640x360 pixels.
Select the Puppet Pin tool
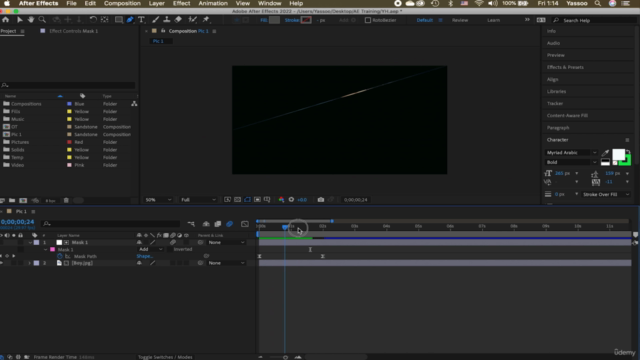(206, 20)
